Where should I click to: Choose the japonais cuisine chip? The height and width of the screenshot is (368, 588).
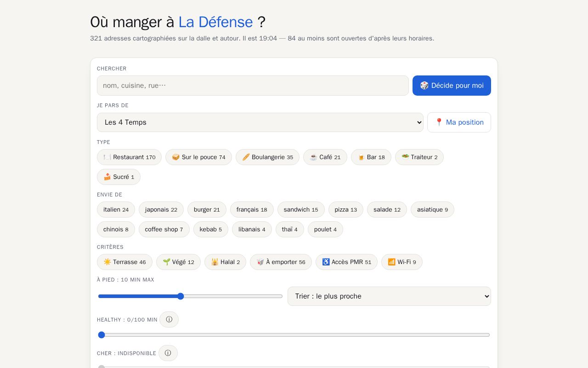pos(161,210)
